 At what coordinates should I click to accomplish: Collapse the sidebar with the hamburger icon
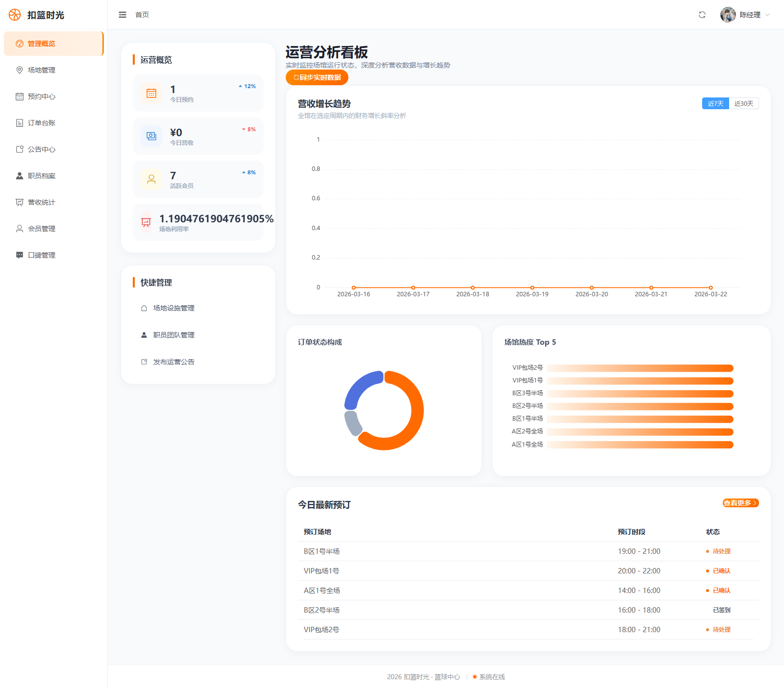122,15
